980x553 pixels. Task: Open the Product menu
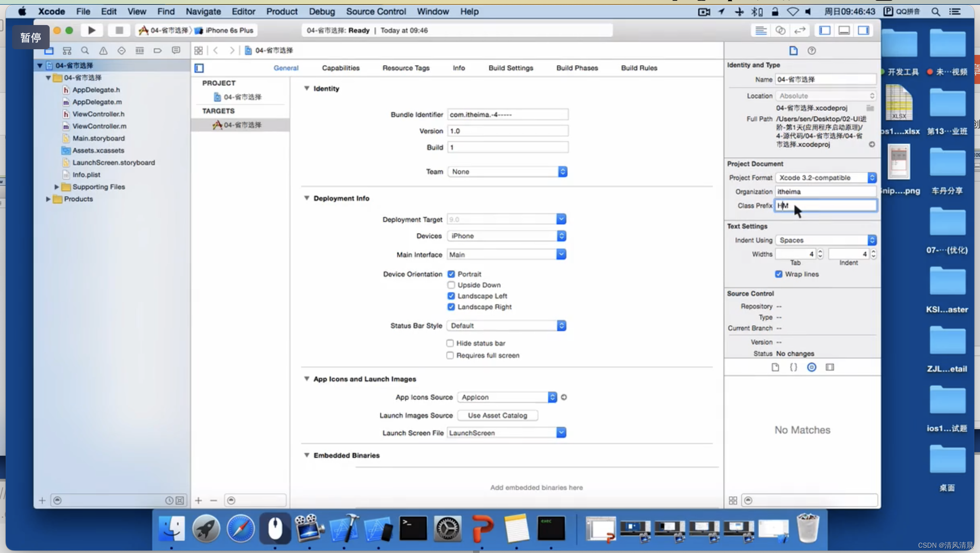click(x=282, y=11)
